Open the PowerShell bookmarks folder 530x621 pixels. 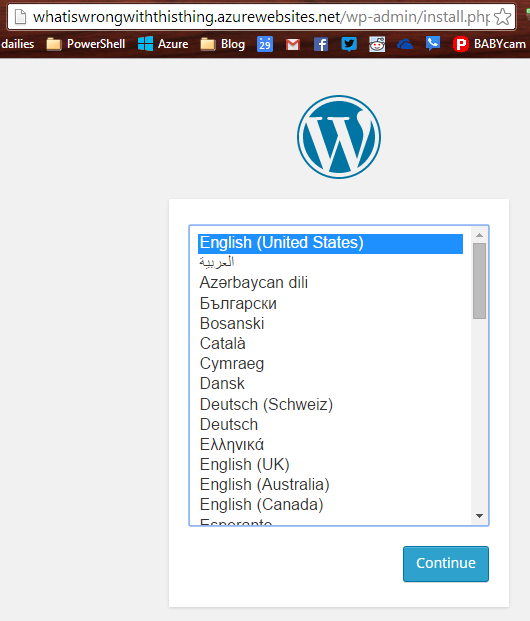pos(86,44)
